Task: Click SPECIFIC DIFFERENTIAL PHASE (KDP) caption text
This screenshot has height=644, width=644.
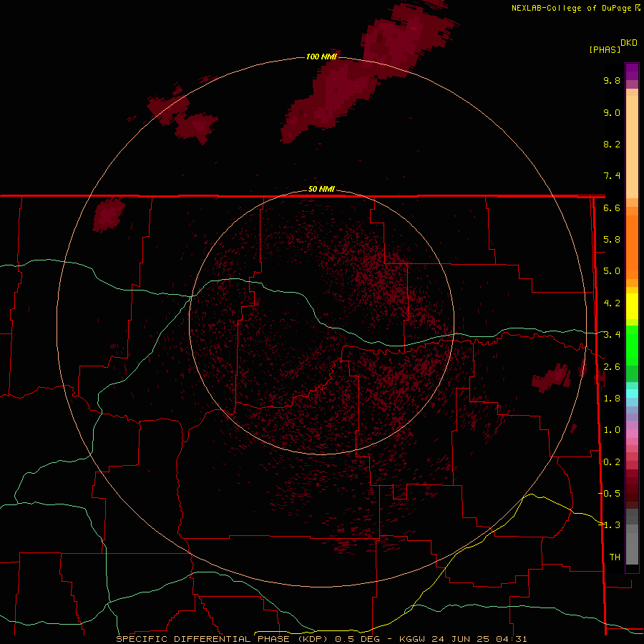Action: 223,639
